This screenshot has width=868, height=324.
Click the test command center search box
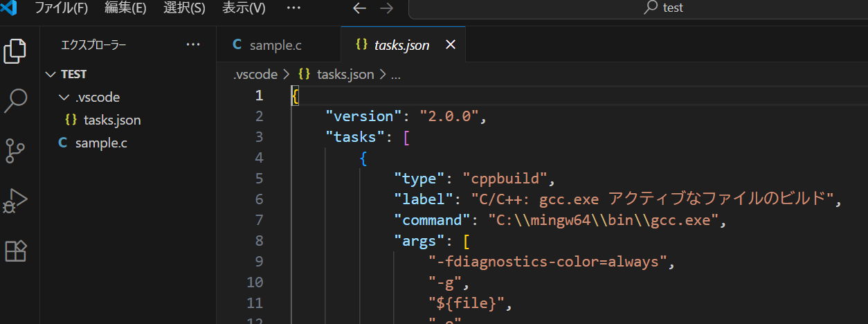tap(638, 8)
